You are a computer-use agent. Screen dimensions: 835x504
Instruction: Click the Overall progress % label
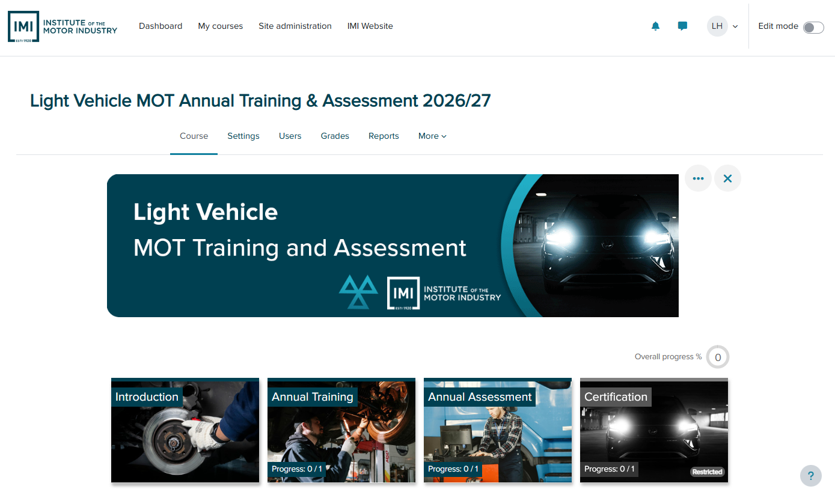pyautogui.click(x=668, y=357)
